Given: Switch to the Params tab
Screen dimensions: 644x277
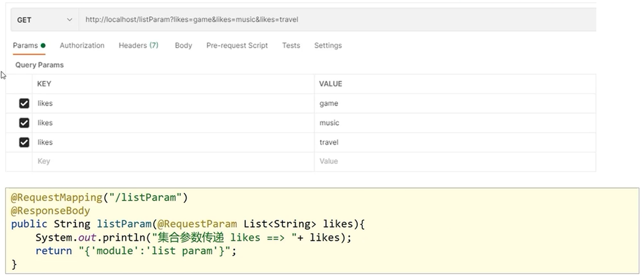Looking at the screenshot, I should click(29, 45).
